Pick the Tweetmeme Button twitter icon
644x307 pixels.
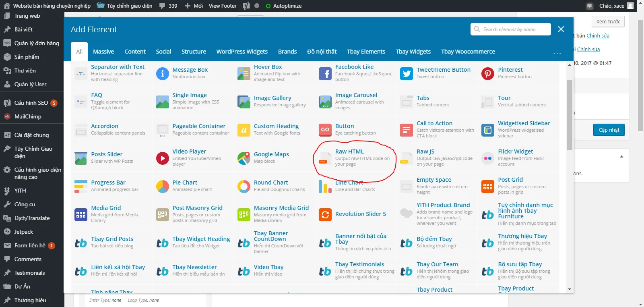click(x=407, y=74)
